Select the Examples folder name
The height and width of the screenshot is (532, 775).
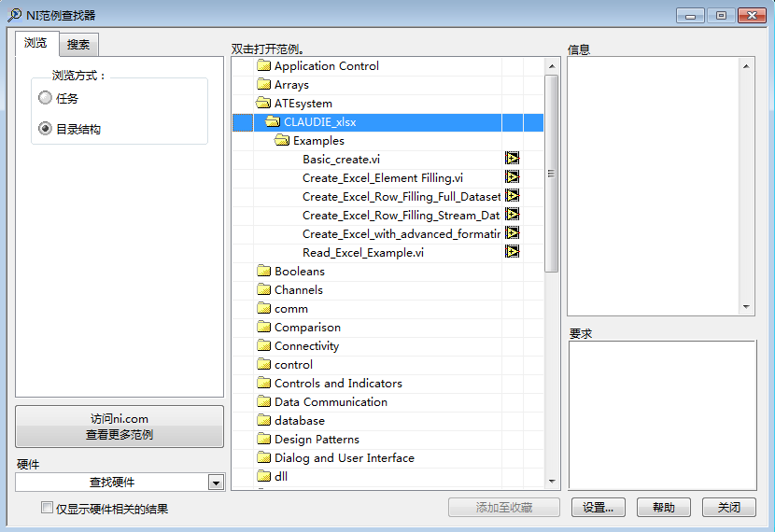[318, 141]
